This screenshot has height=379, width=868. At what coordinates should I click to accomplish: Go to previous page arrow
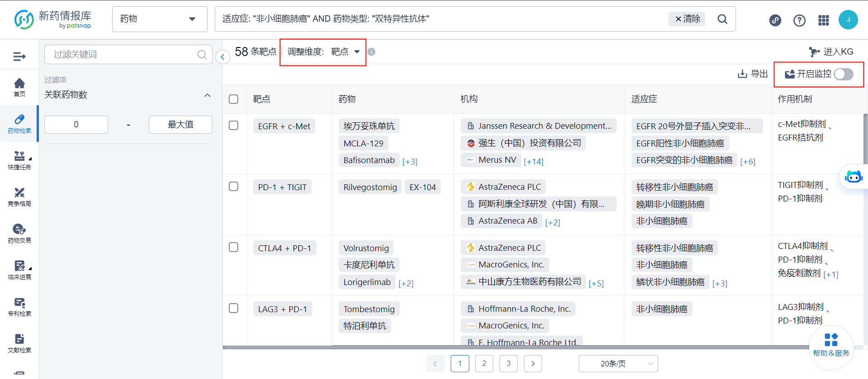(x=435, y=363)
